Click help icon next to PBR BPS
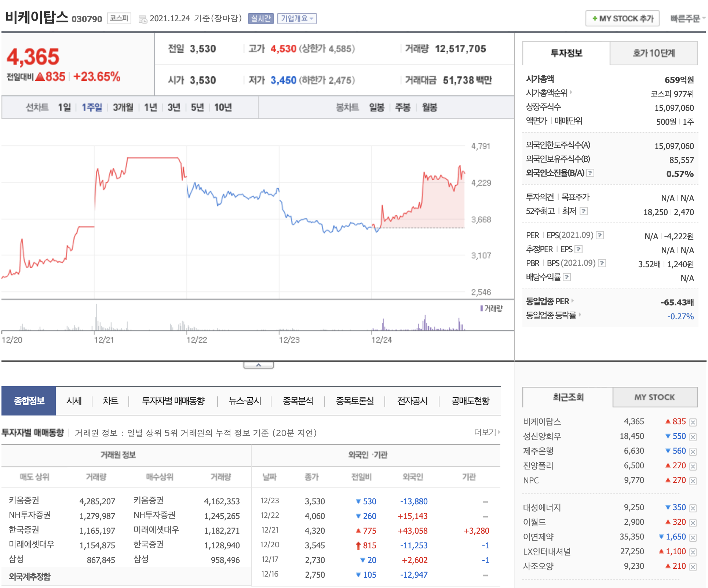Screen dimensions: 708x588 pos(602,263)
